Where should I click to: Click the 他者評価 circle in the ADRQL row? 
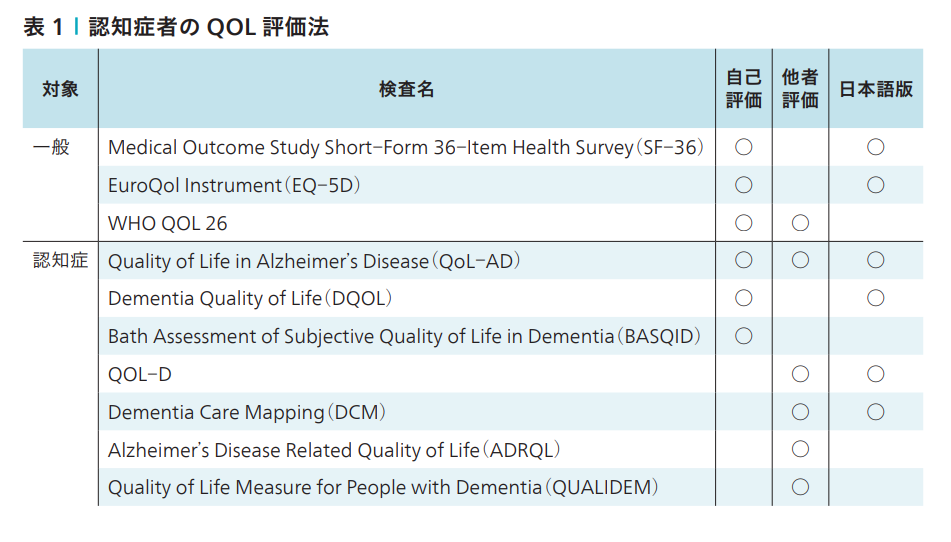click(x=800, y=450)
